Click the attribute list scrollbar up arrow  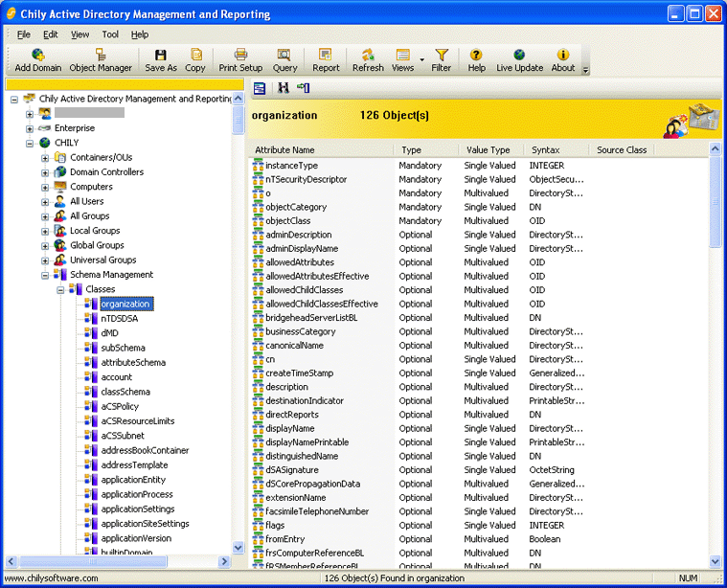(715, 148)
